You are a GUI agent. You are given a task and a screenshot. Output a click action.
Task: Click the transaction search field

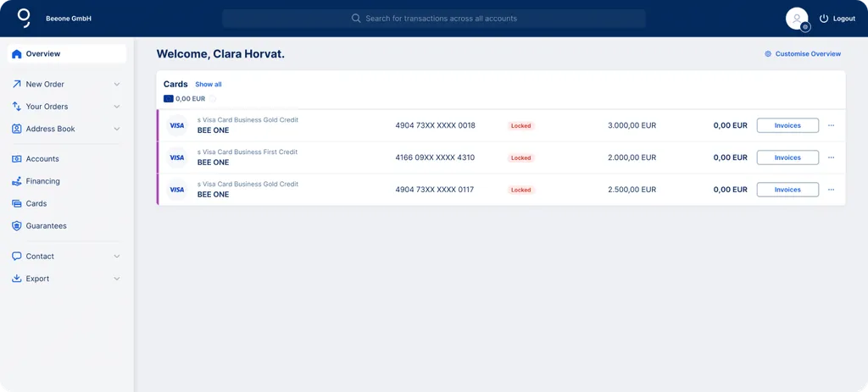tap(434, 19)
